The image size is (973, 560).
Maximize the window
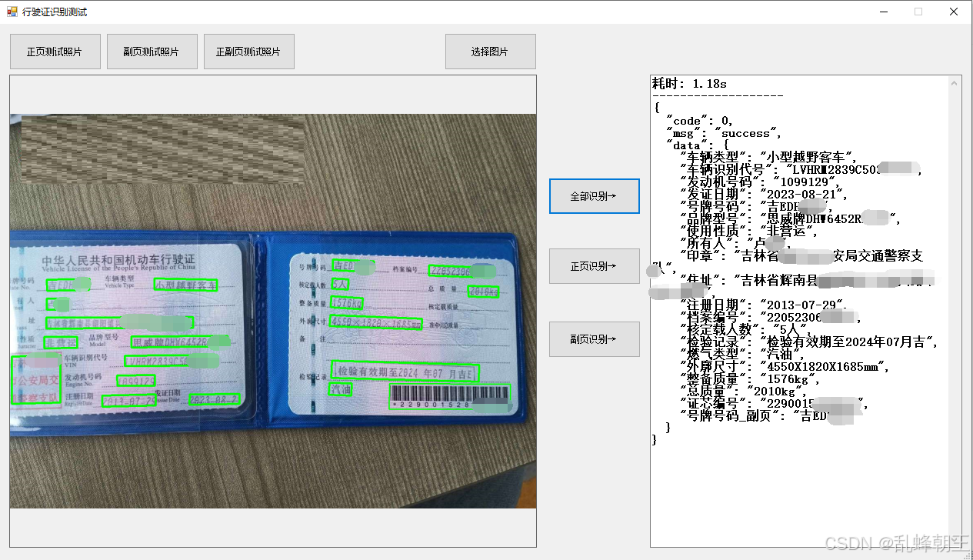click(918, 12)
